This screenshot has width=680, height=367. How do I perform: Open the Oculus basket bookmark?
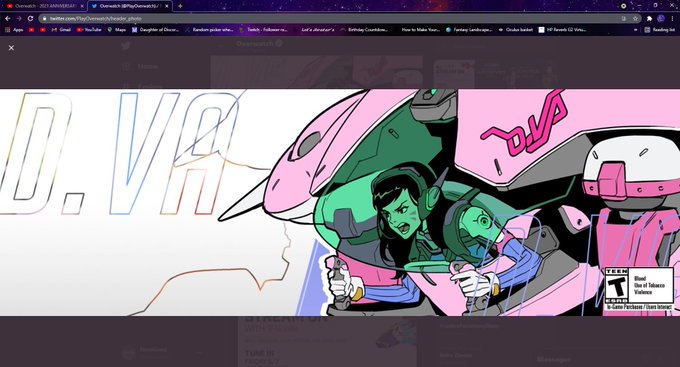point(516,30)
